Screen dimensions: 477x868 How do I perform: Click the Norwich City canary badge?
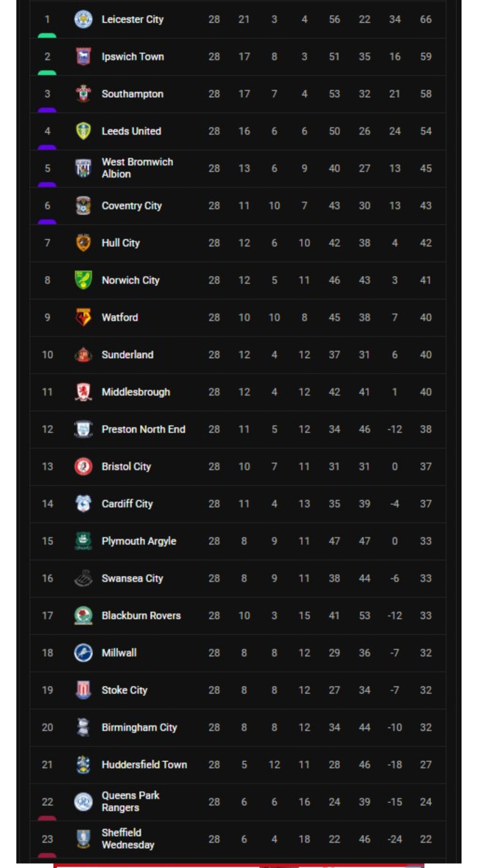click(x=83, y=280)
